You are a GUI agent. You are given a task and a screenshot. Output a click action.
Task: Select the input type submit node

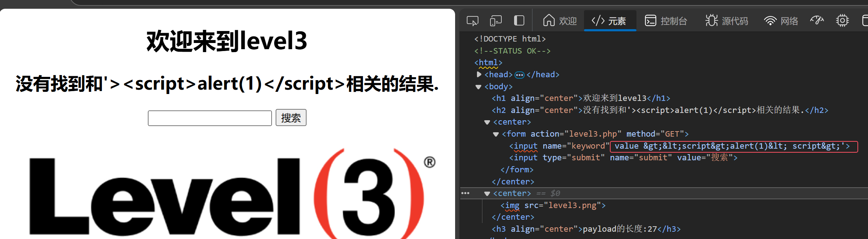[623, 157]
